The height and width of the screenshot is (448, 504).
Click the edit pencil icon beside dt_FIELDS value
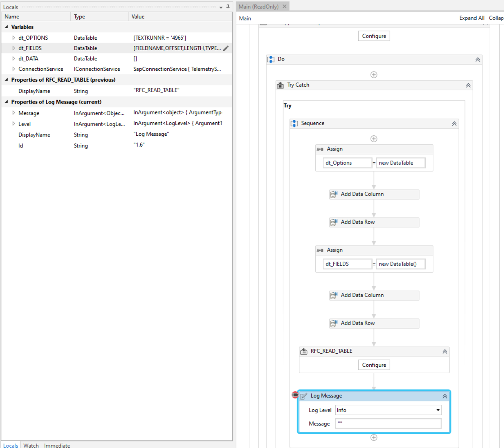226,48
